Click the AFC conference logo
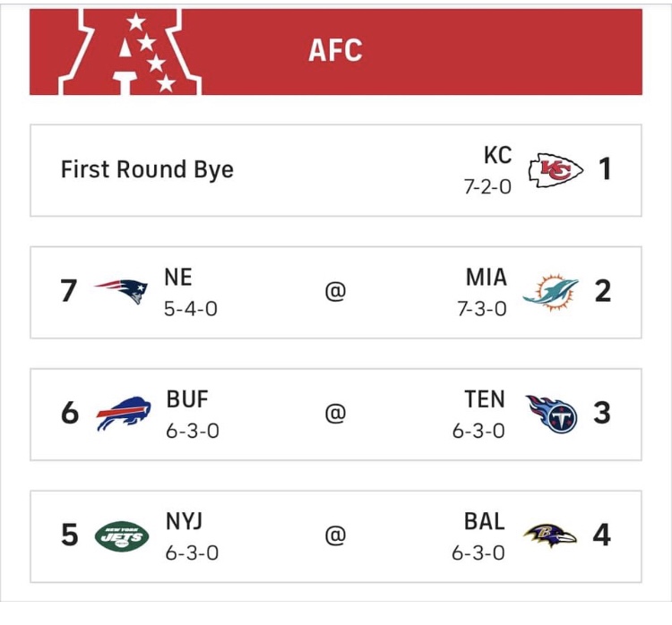 click(130, 52)
